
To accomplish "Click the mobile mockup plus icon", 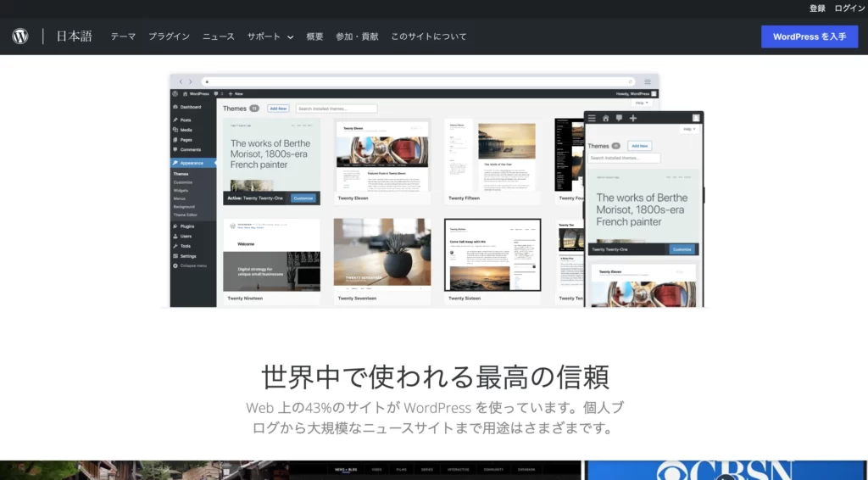I will (x=632, y=118).
